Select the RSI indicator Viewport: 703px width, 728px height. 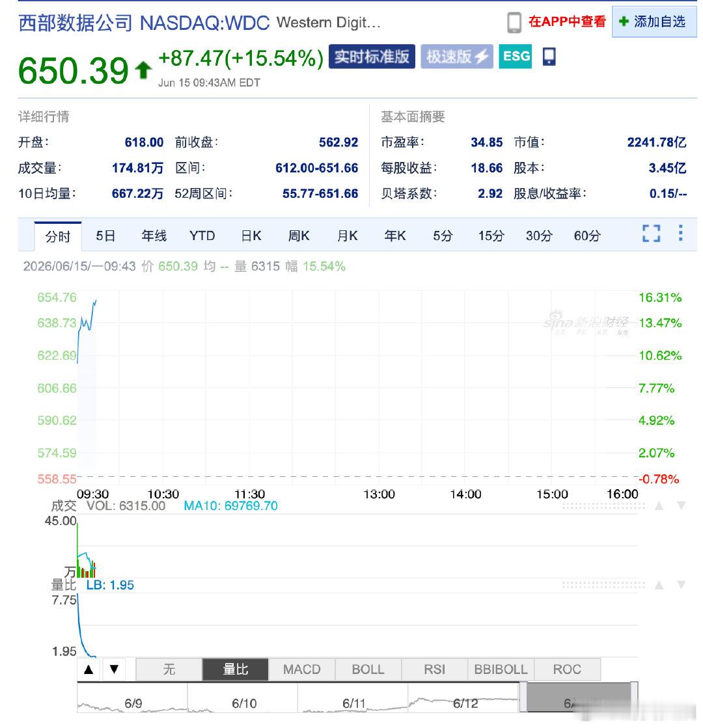point(435,669)
